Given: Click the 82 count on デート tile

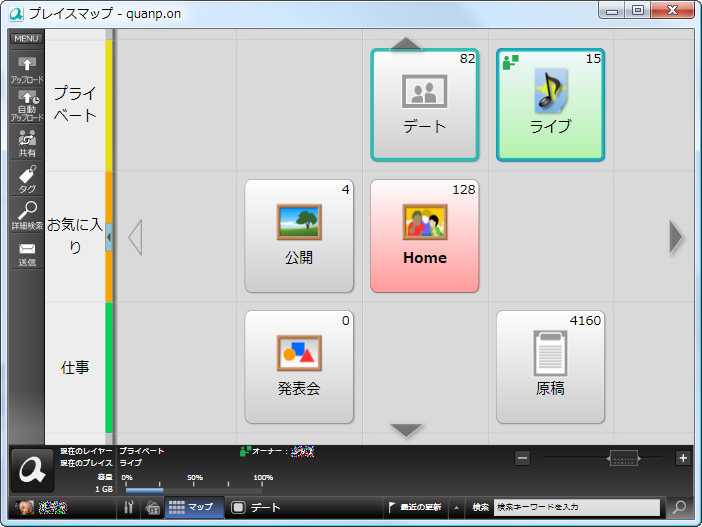Looking at the screenshot, I should (467, 58).
